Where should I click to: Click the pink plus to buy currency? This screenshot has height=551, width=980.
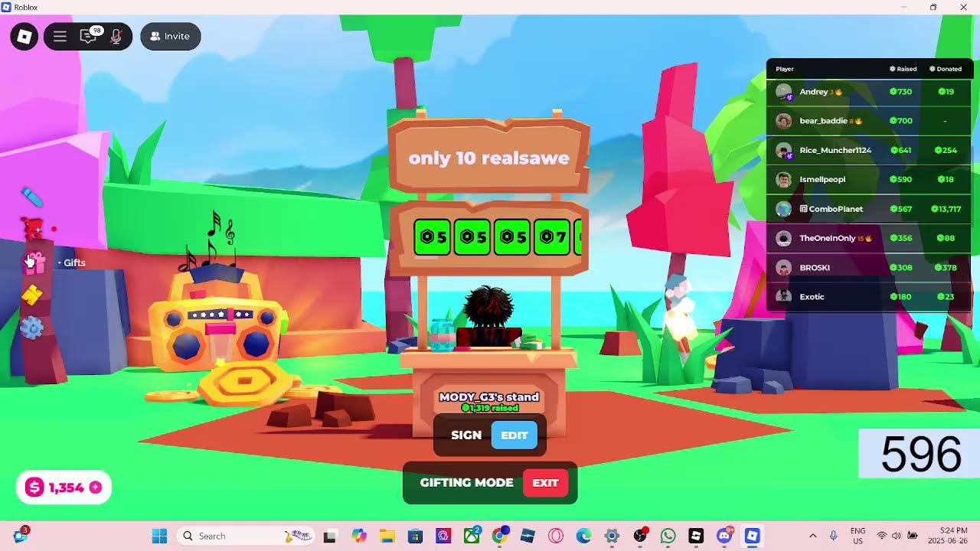pos(96,487)
